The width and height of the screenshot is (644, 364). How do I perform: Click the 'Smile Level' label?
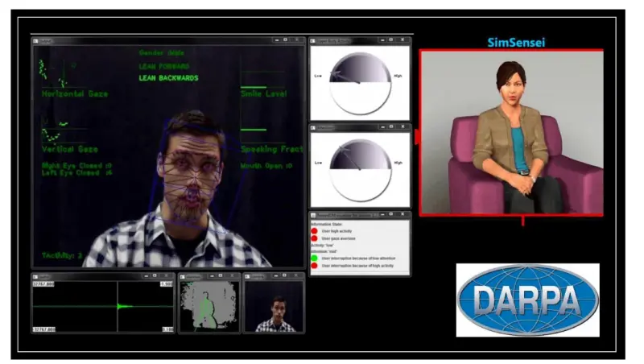click(264, 93)
